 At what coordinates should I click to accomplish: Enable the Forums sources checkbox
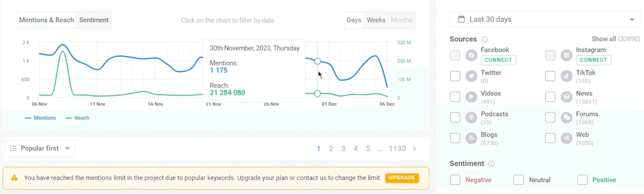click(x=550, y=117)
